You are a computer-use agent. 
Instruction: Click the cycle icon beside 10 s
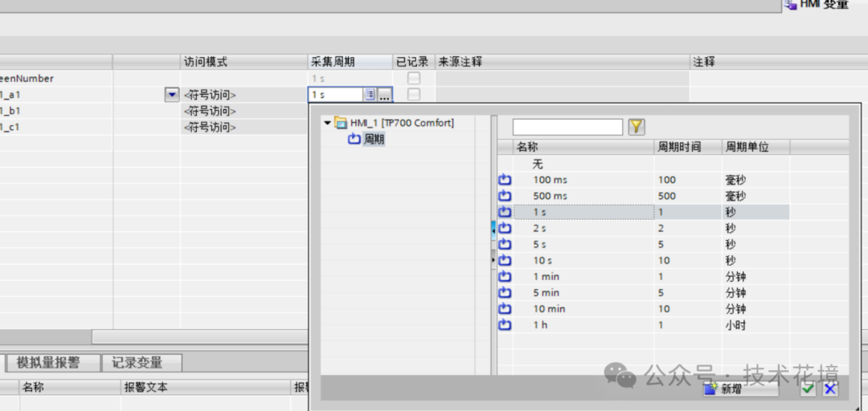tap(505, 260)
